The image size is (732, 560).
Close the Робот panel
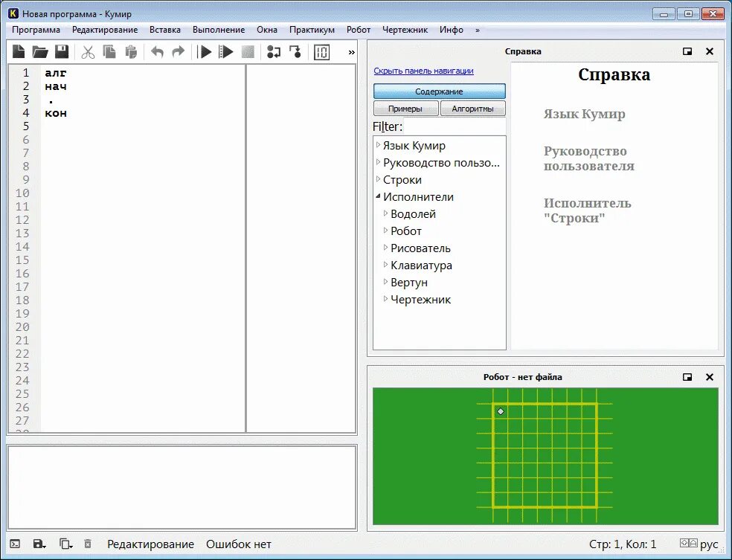point(710,377)
